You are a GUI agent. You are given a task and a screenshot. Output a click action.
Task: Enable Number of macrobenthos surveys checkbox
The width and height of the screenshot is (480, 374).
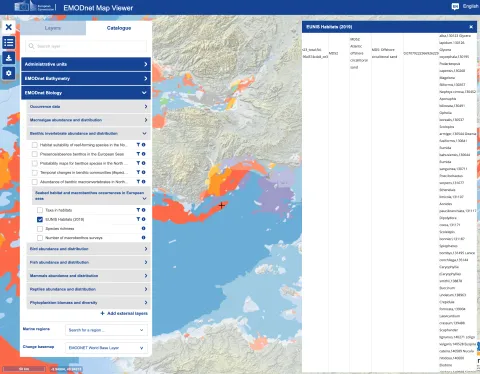pyautogui.click(x=40, y=238)
